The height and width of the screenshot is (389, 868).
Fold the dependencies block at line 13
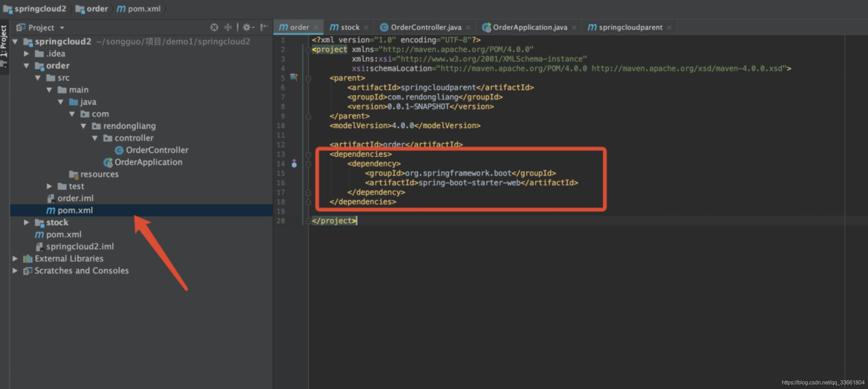[x=308, y=155]
